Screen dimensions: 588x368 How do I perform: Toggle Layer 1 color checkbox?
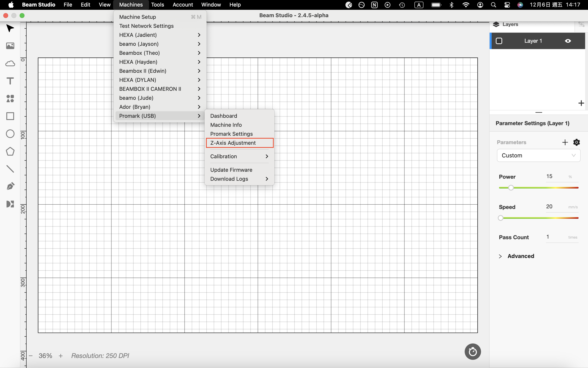[499, 41]
